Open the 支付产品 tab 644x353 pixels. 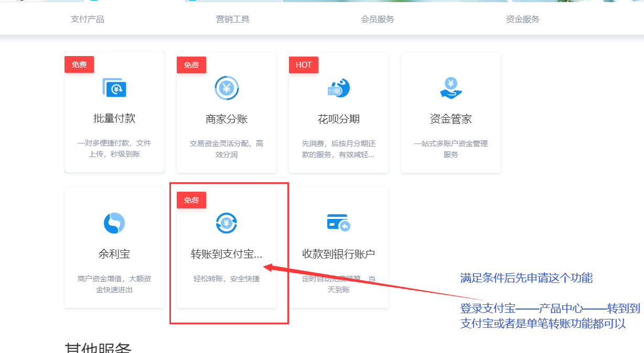pos(88,19)
